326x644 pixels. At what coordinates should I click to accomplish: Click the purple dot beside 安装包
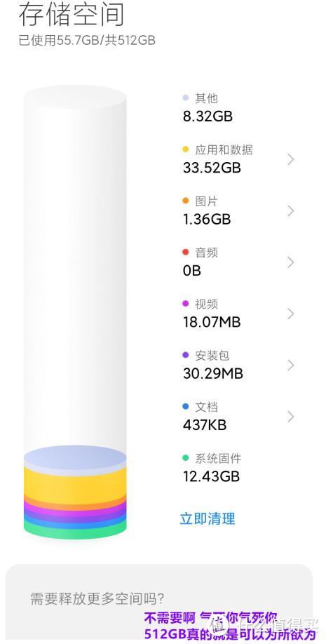pos(186,355)
